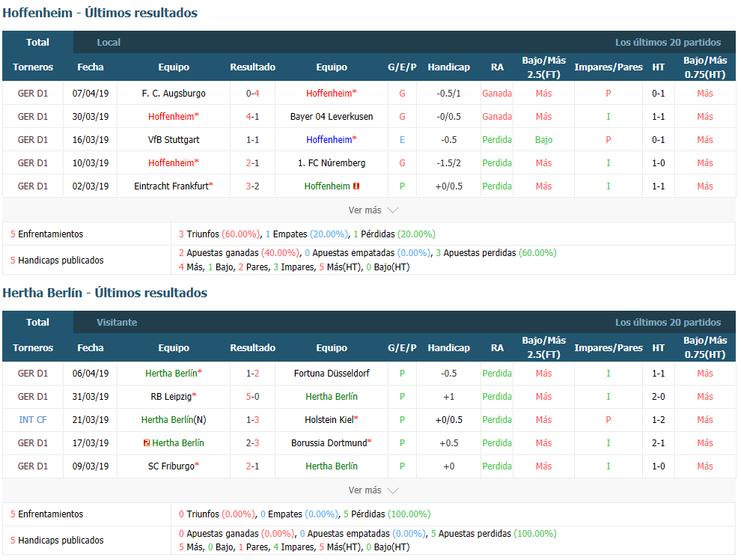Click the date 07/04/19
This screenshot has height=560, width=741.
(x=91, y=94)
